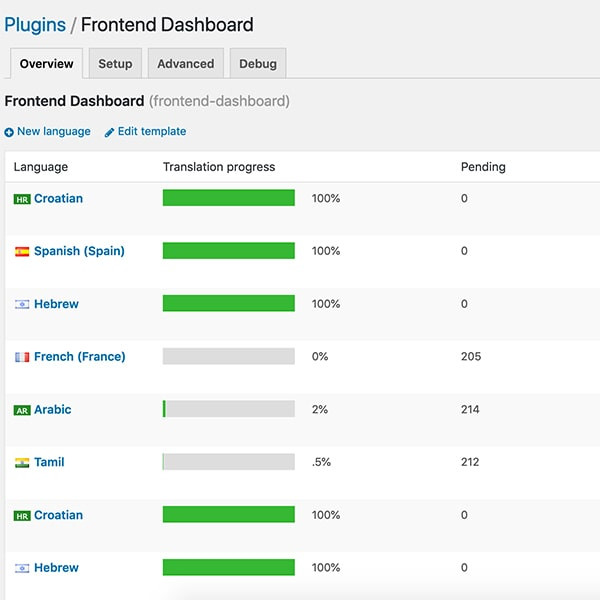Select the Debug tab

click(258, 63)
